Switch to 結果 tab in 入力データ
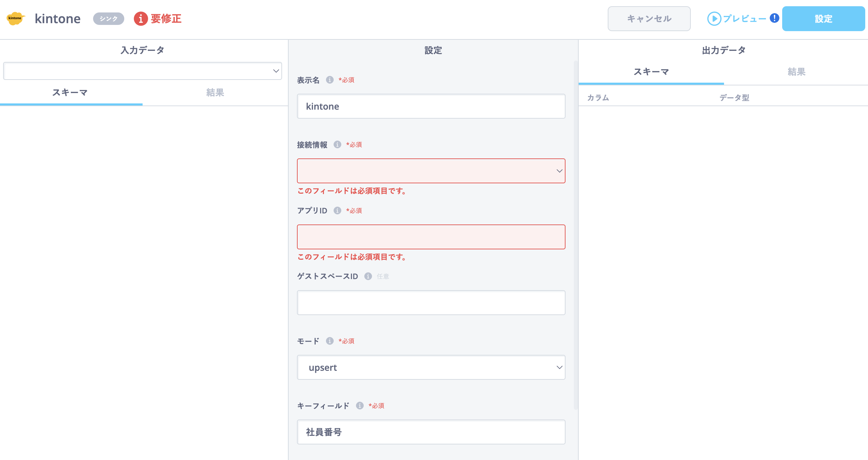Image resolution: width=868 pixels, height=460 pixels. coord(215,93)
